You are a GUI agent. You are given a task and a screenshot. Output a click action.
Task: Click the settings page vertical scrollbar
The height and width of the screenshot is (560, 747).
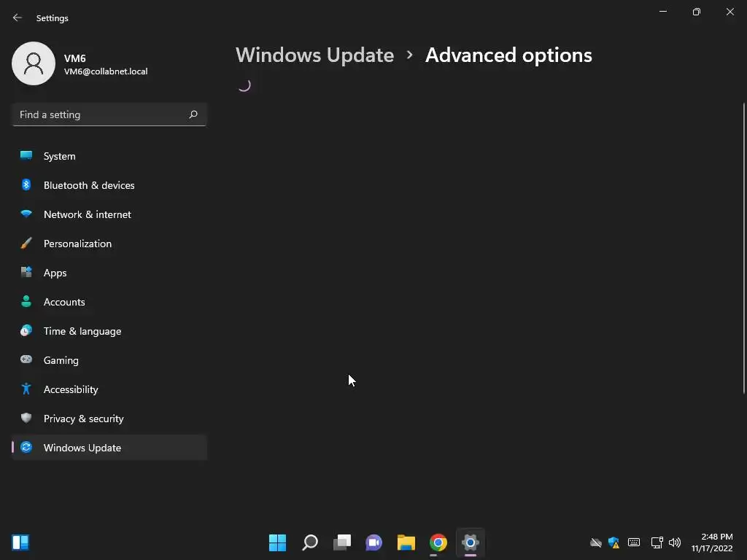tap(743, 248)
